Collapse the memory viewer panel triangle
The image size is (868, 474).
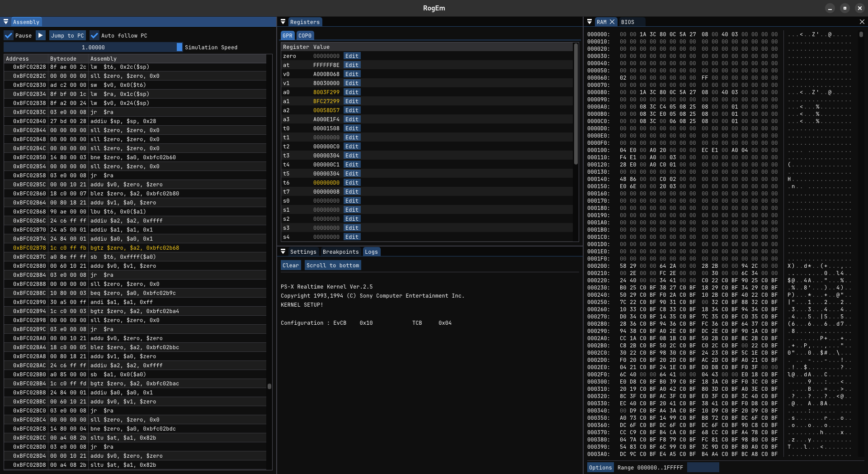tap(590, 22)
